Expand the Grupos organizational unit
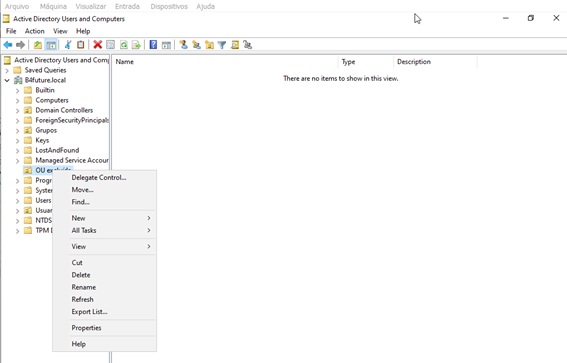The height and width of the screenshot is (363, 567). point(17,131)
